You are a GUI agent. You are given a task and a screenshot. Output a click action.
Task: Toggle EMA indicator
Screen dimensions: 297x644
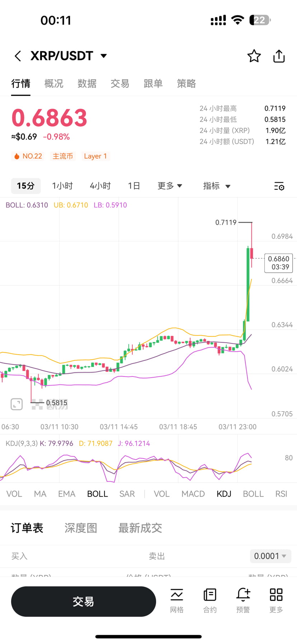point(67,494)
